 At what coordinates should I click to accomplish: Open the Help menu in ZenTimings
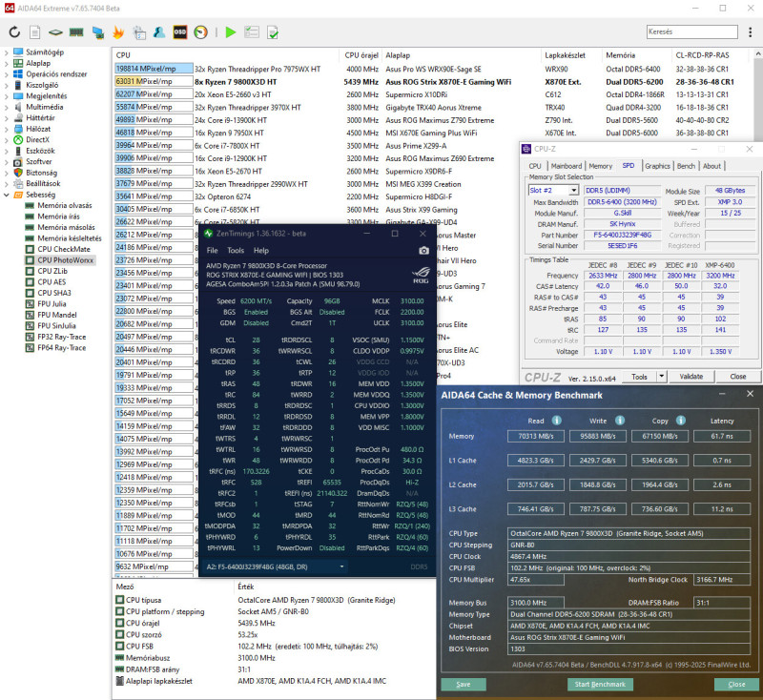click(260, 251)
